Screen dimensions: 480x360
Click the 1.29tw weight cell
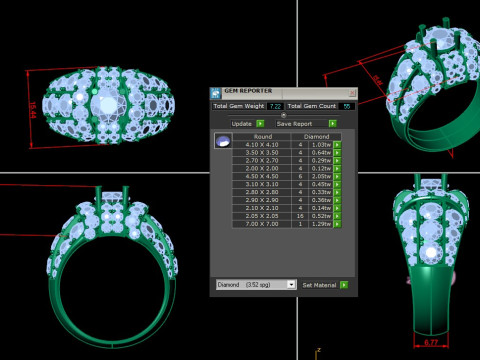(321, 224)
